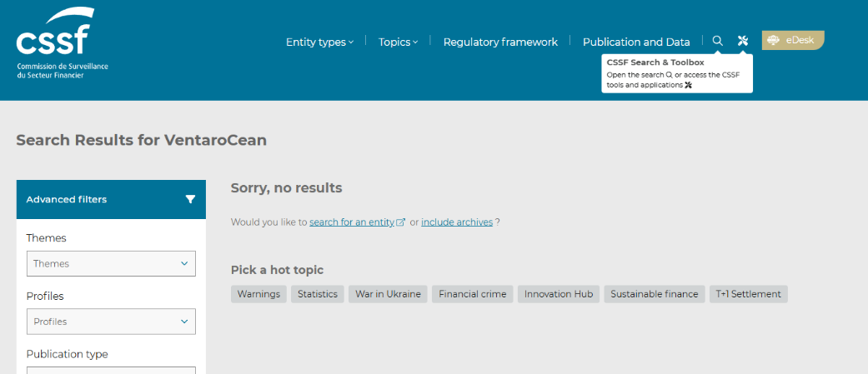This screenshot has width=868, height=374.
Task: Click the eDesk button
Action: (792, 40)
